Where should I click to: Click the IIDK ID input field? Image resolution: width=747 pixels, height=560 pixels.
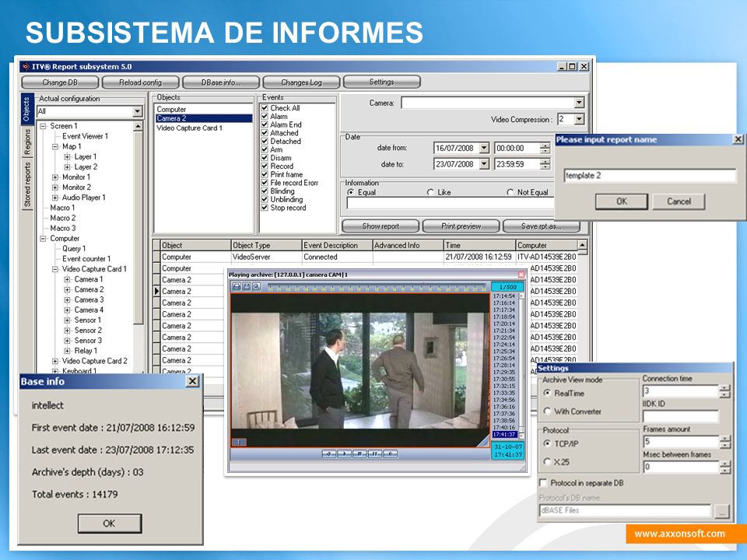(681, 416)
